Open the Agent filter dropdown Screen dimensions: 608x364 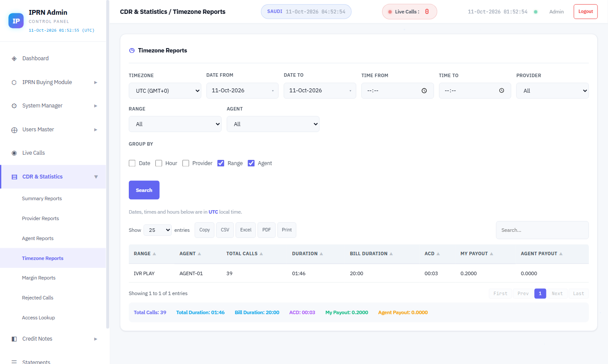[273, 124]
